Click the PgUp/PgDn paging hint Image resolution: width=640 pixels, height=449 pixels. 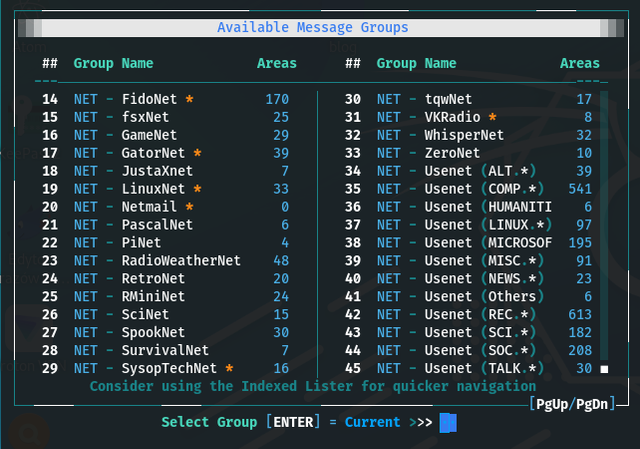pyautogui.click(x=572, y=404)
